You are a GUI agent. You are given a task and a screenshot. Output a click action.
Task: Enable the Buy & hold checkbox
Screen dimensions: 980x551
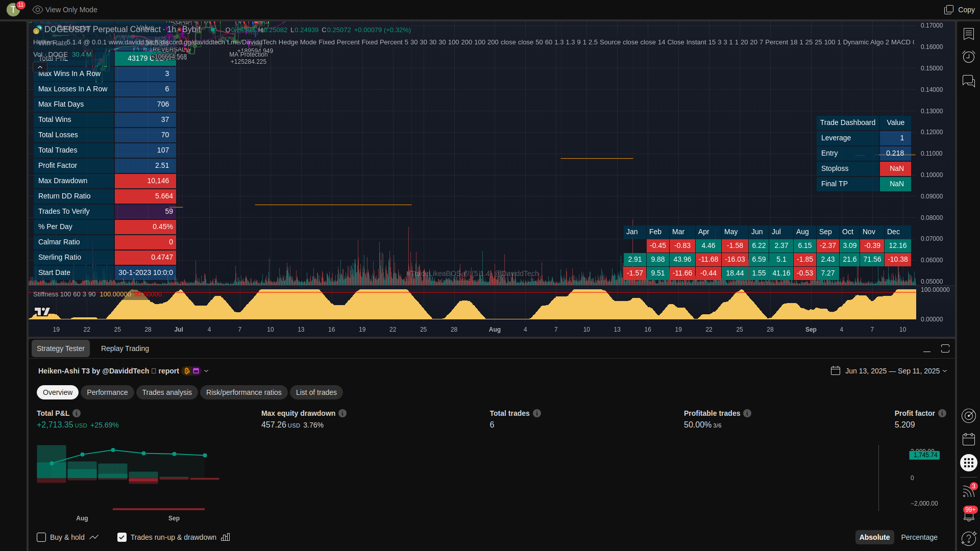(x=41, y=537)
